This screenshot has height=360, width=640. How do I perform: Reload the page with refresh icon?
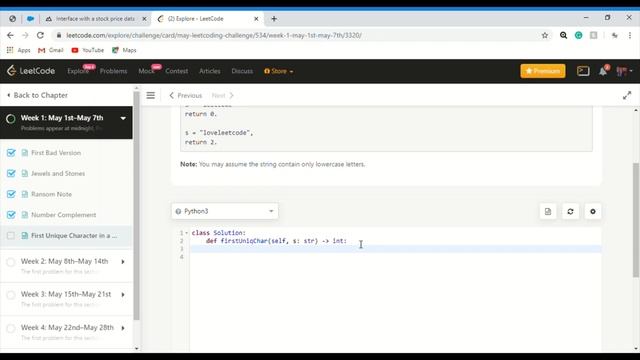pos(40,36)
